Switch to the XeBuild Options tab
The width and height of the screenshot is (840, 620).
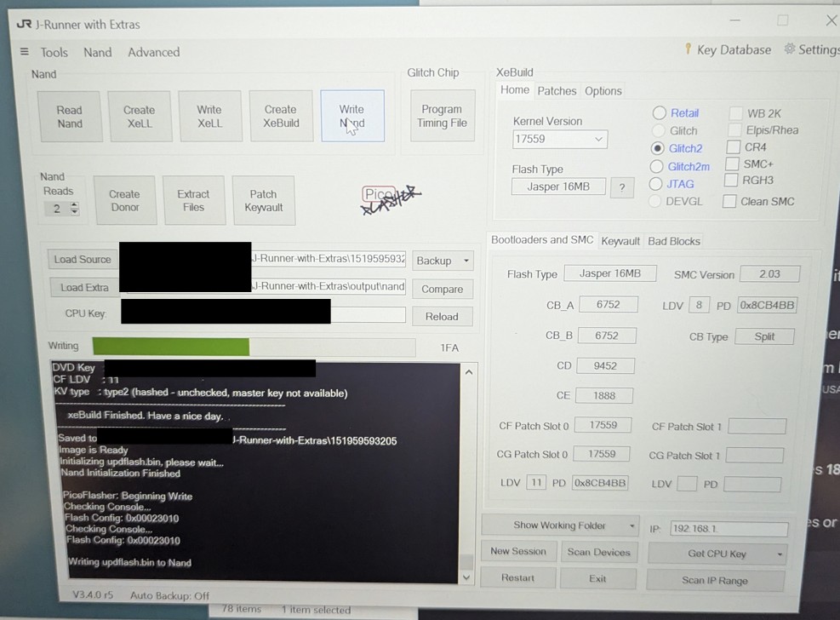[603, 91]
